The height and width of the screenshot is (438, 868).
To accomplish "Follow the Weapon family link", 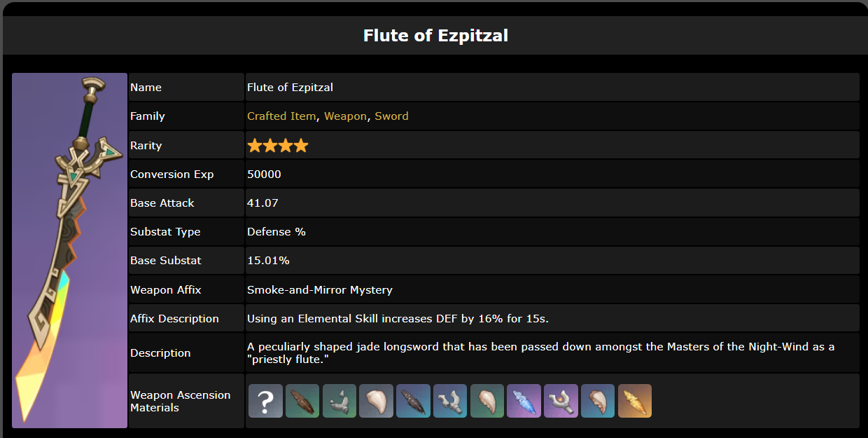I will (x=345, y=116).
